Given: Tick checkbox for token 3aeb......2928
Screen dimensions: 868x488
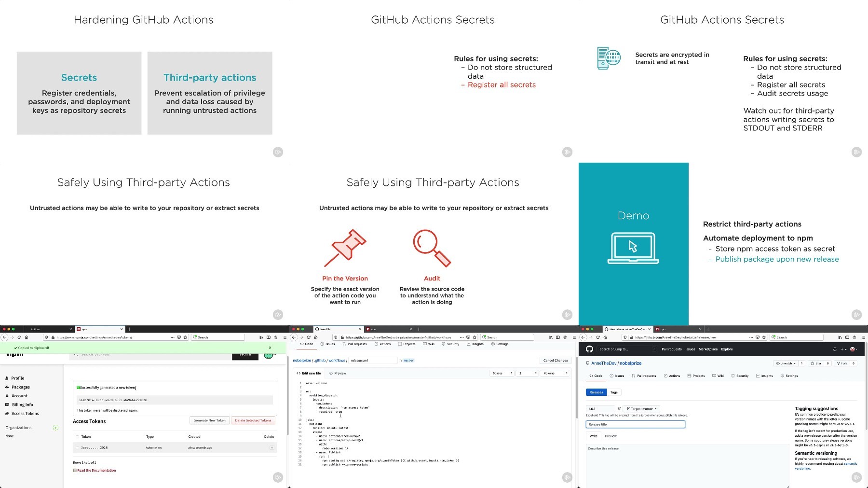Looking at the screenshot, I should pyautogui.click(x=77, y=448).
